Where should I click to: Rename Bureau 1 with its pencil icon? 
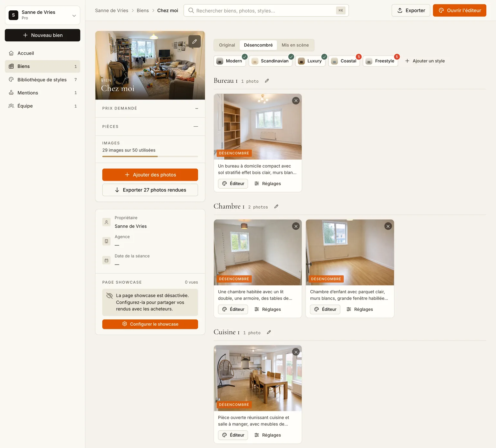click(267, 81)
